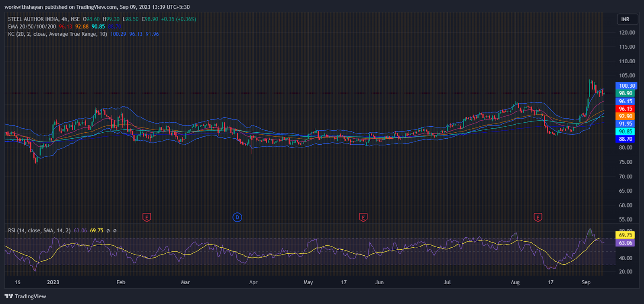
Task: Click the Mar label on the time axis
Action: pyautogui.click(x=185, y=282)
